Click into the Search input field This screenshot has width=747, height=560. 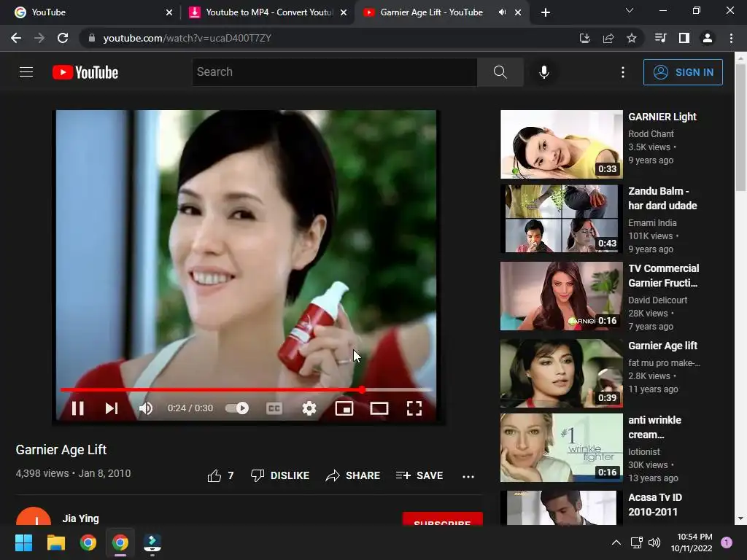coord(334,72)
